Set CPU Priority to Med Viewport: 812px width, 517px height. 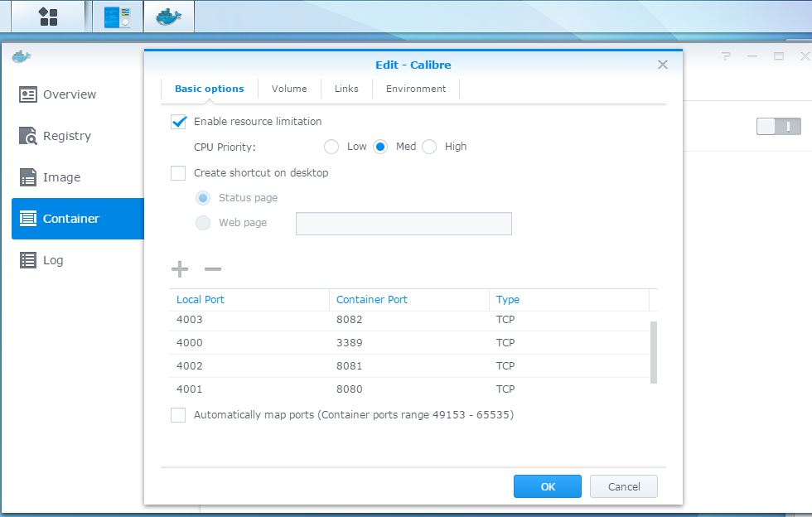pyautogui.click(x=380, y=147)
